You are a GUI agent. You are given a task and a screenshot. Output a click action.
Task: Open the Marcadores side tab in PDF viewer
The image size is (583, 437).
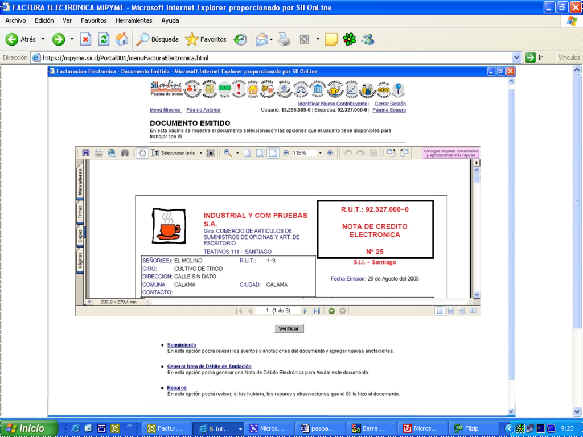point(80,182)
